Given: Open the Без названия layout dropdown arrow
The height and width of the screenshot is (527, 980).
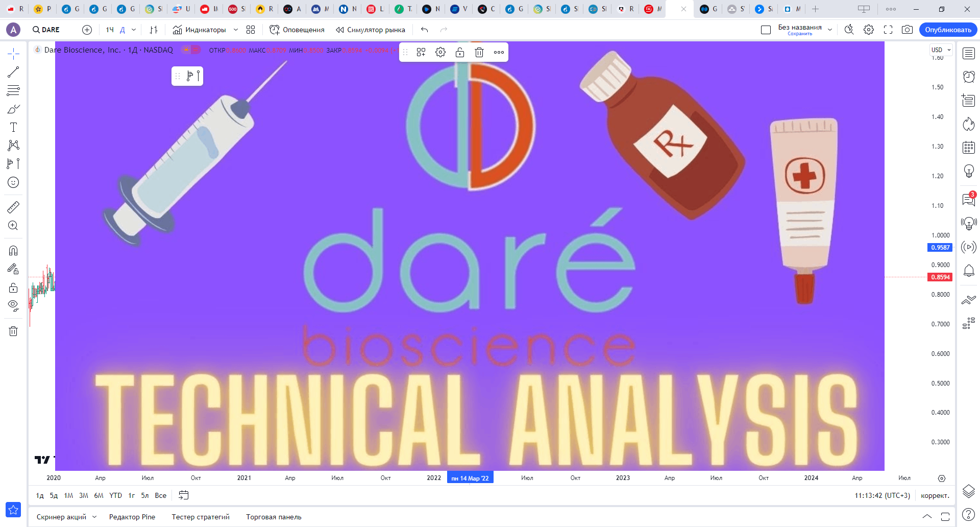Looking at the screenshot, I should coord(830,30).
